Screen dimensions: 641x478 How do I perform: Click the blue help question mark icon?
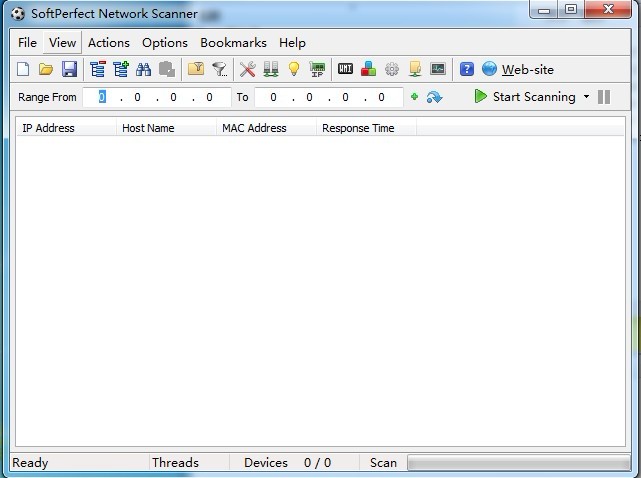click(467, 69)
